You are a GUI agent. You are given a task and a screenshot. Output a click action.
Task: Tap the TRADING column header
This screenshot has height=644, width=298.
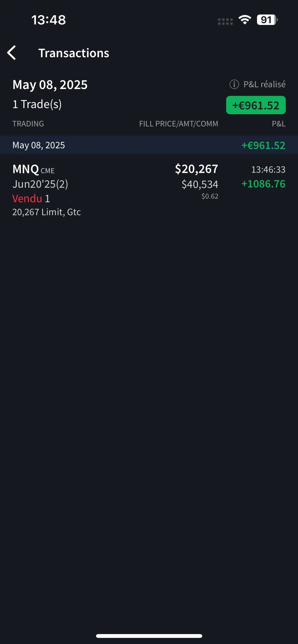pos(28,124)
